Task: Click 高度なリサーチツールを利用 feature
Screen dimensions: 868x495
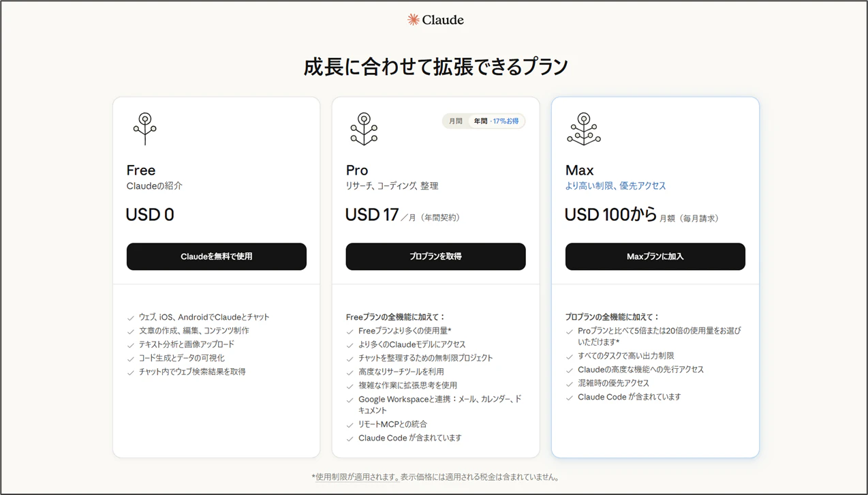Action: [401, 372]
